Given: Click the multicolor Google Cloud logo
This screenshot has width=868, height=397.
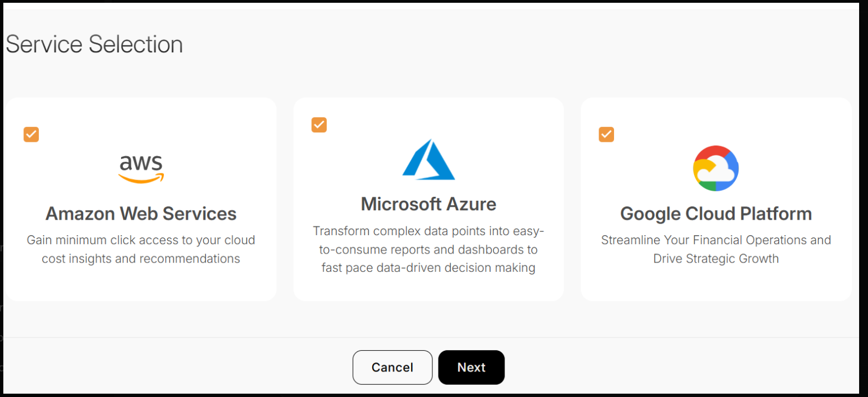Looking at the screenshot, I should 716,168.
